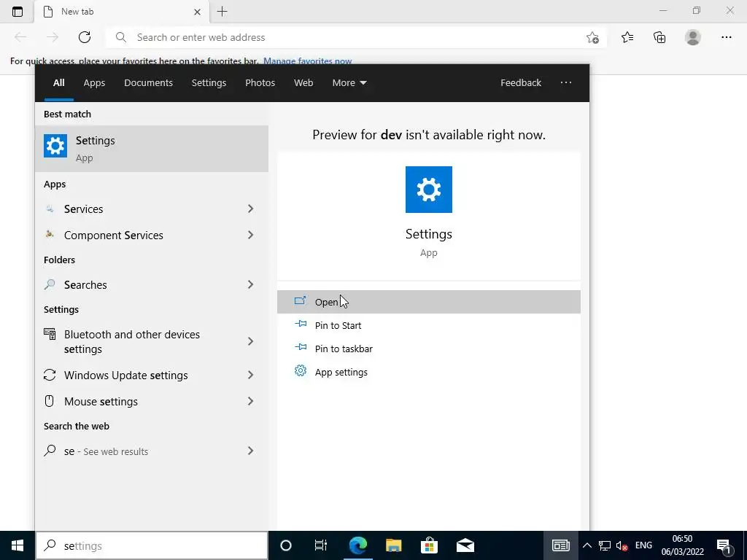
Task: Click the News and interests taskbar icon
Action: point(561,545)
